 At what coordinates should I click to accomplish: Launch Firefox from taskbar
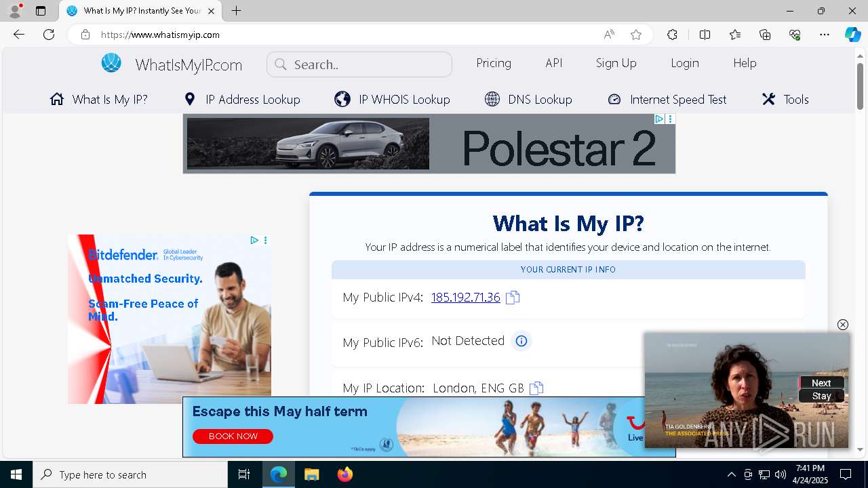point(345,474)
